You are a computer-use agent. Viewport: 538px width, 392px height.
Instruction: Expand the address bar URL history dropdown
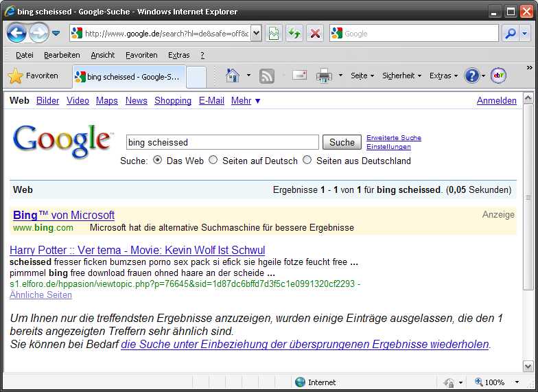[256, 33]
